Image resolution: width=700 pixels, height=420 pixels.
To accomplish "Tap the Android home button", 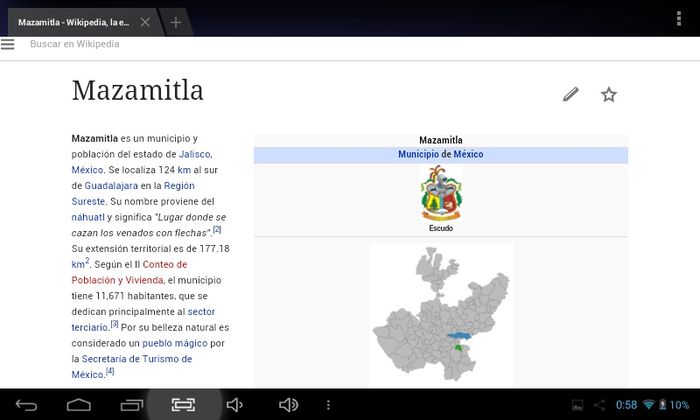I will point(79,405).
